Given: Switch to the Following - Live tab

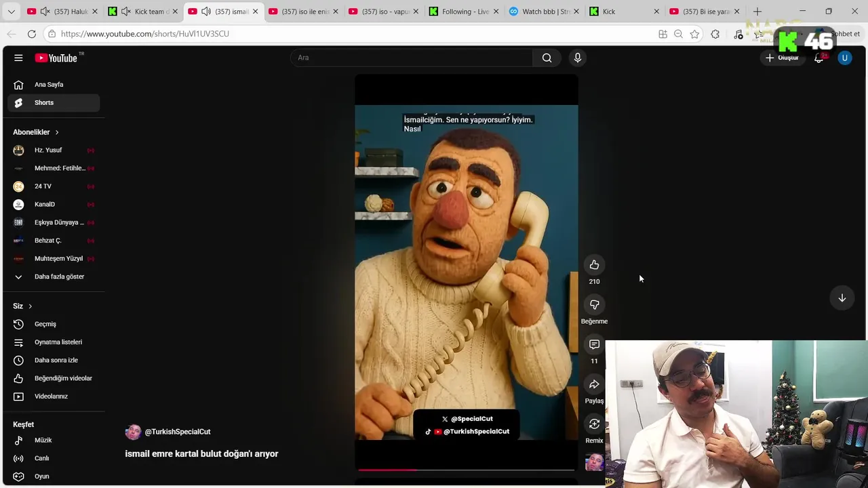Looking at the screenshot, I should [x=465, y=12].
